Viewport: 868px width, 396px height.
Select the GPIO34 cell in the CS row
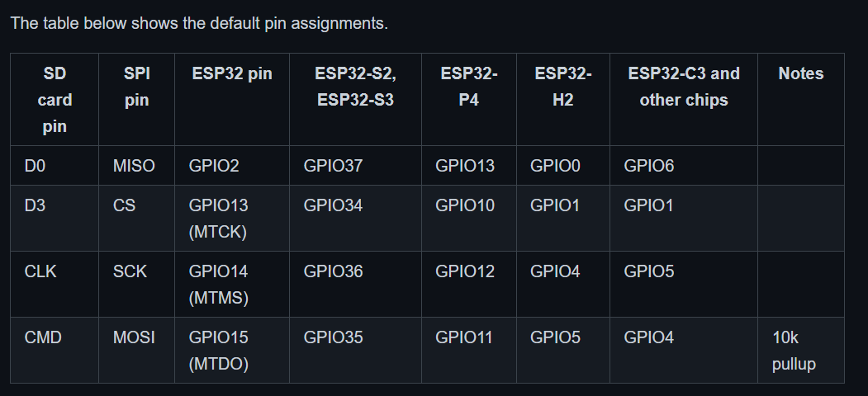(x=333, y=205)
